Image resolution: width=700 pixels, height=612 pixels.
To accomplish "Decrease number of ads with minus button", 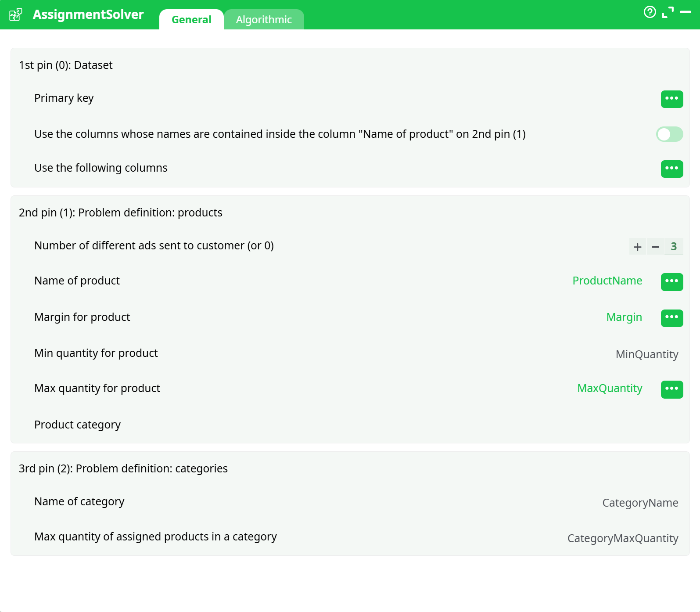I will (x=655, y=247).
